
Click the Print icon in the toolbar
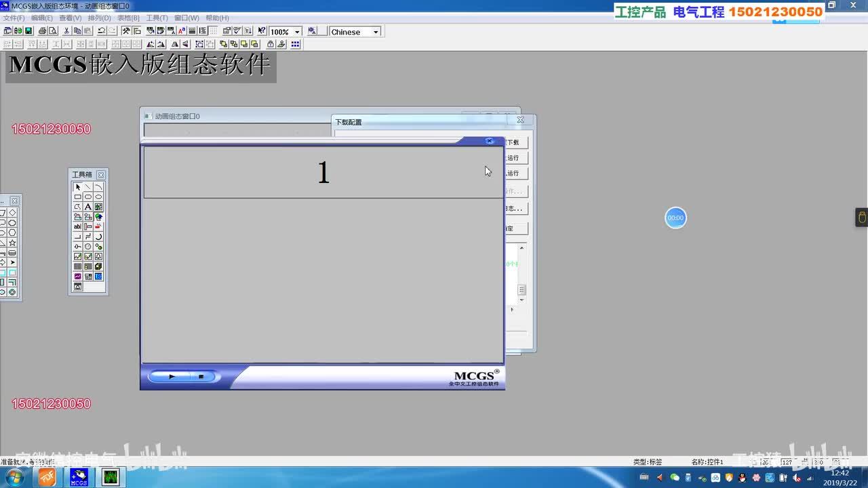click(x=42, y=31)
